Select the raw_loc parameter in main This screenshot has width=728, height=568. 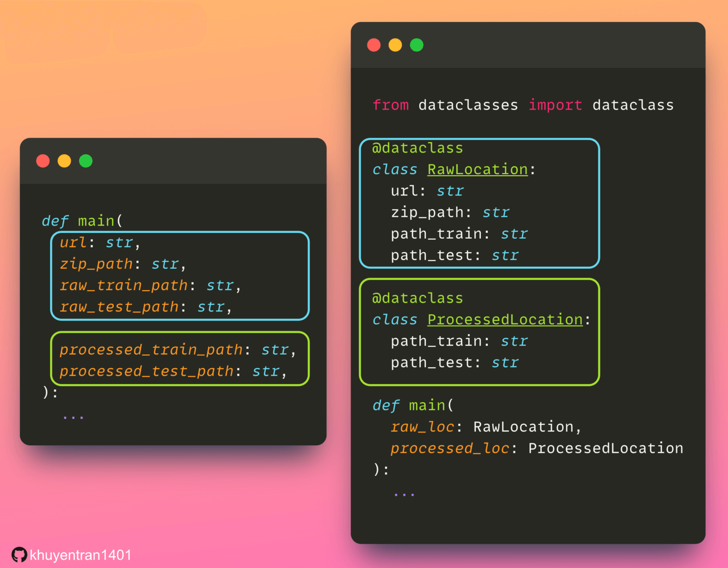pyautogui.click(x=422, y=427)
